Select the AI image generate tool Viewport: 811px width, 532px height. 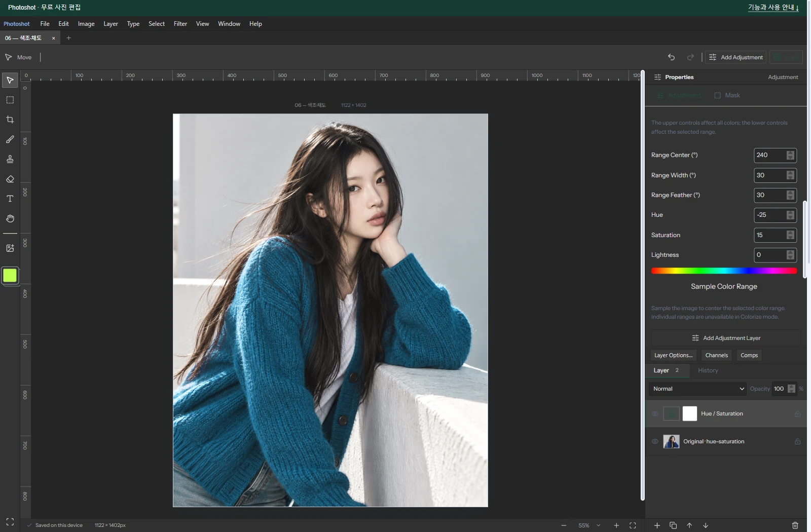point(10,248)
